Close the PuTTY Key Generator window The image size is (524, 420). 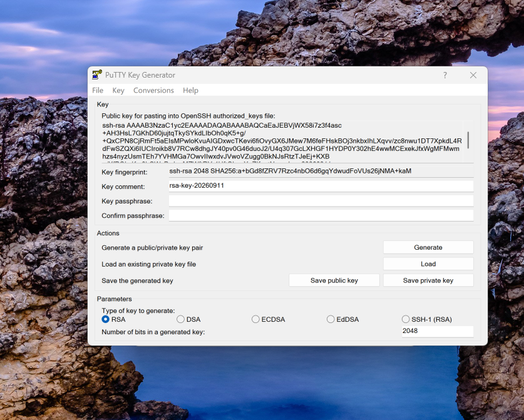coord(473,75)
